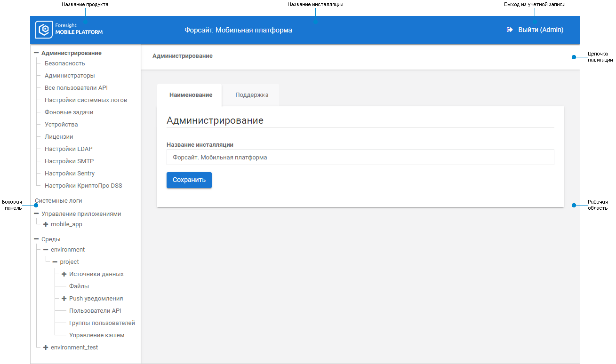Open Устройства in the sidebar
The width and height of the screenshot is (616, 364).
pyautogui.click(x=61, y=125)
